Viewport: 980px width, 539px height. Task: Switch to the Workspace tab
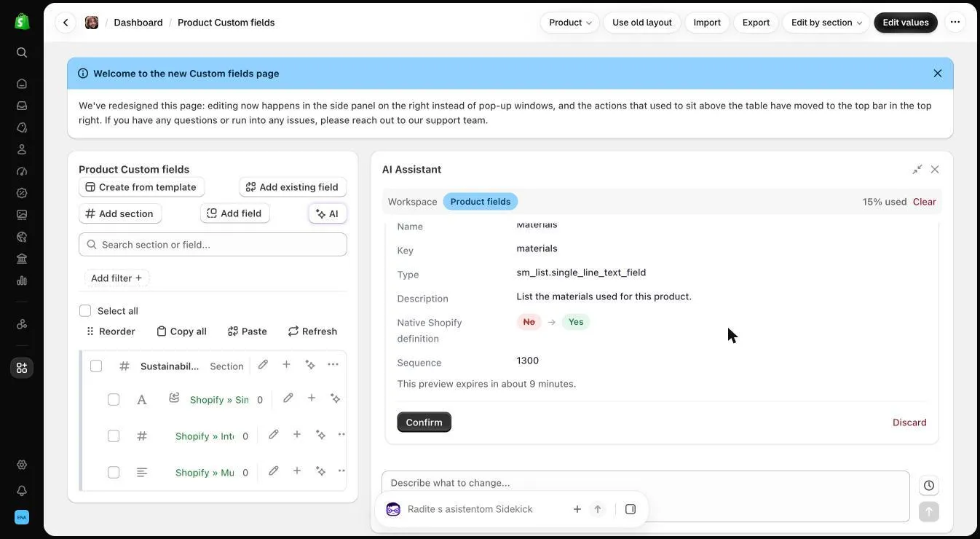click(x=413, y=202)
